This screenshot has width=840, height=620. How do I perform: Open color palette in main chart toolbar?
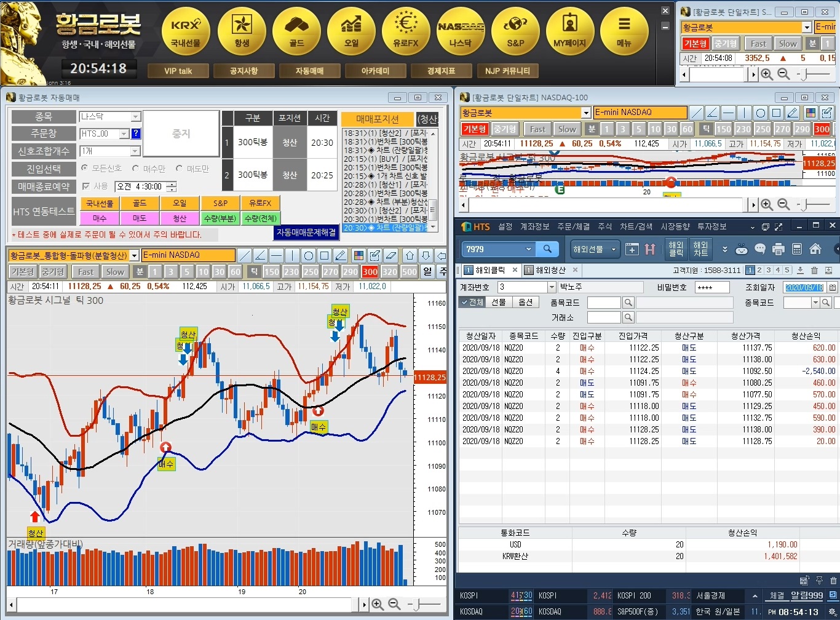click(x=359, y=255)
